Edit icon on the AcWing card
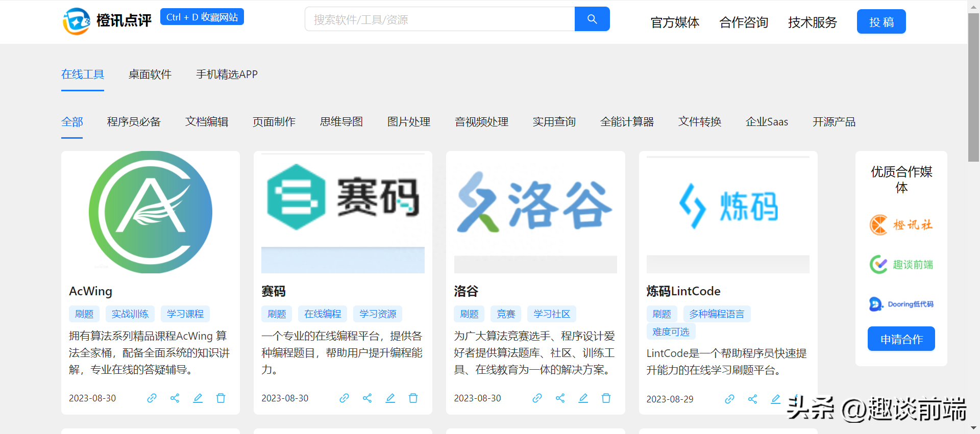This screenshot has height=434, width=980. click(198, 398)
